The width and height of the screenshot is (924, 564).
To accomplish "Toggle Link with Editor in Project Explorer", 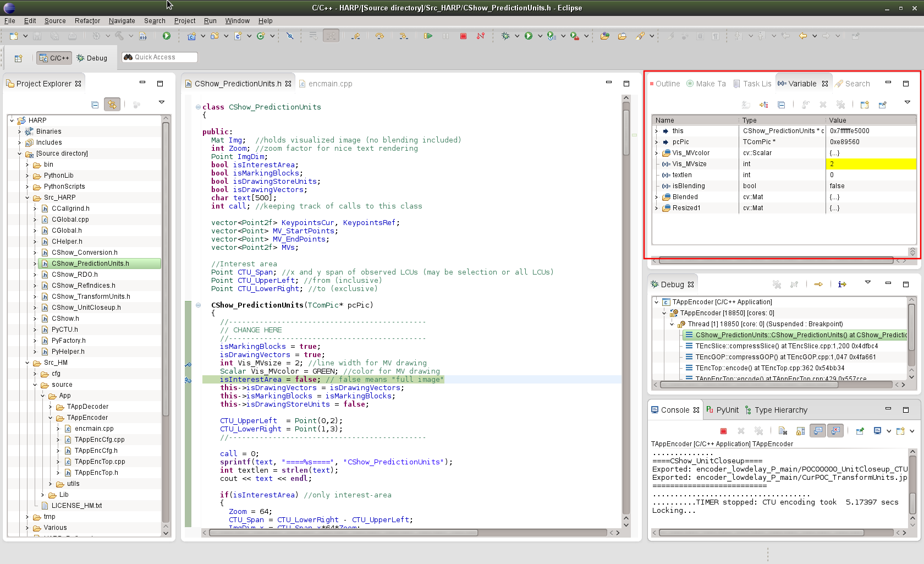I will pyautogui.click(x=112, y=105).
